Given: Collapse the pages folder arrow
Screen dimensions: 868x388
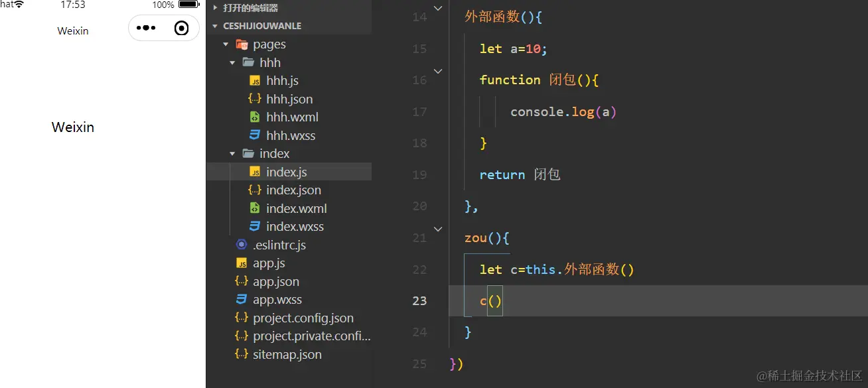Looking at the screenshot, I should pyautogui.click(x=226, y=44).
